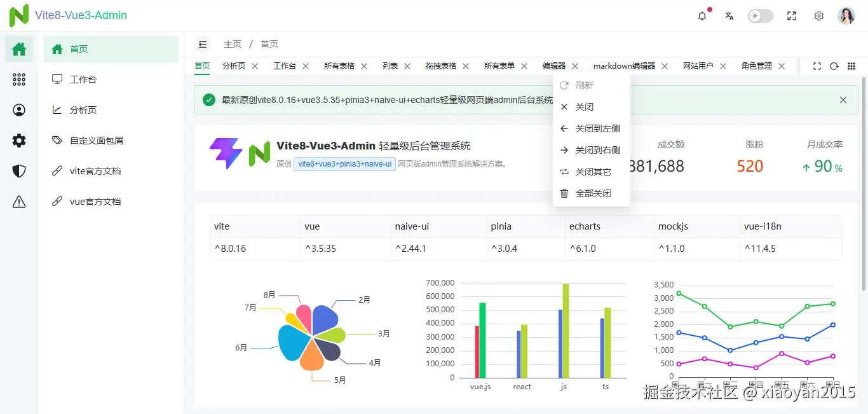Open the user avatar menu

[x=846, y=16]
